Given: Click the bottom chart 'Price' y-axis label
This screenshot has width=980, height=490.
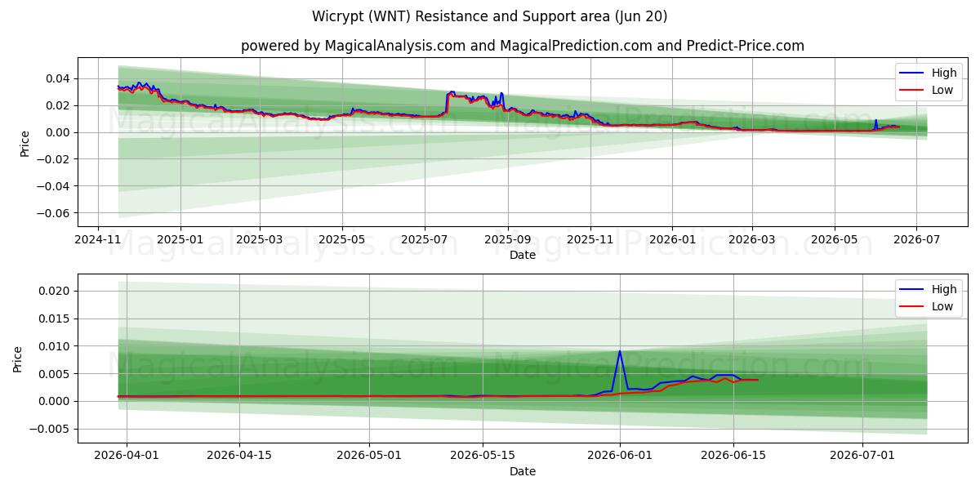Looking at the screenshot, I should [x=18, y=359].
